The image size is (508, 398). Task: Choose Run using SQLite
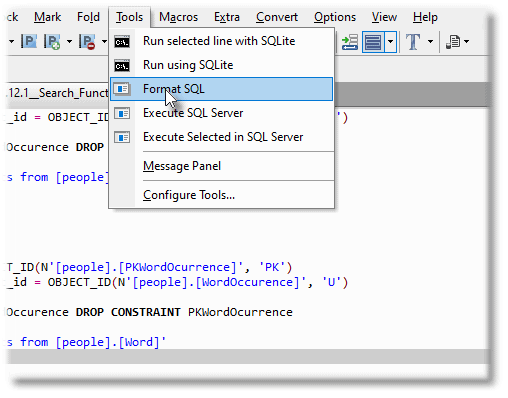point(222,65)
